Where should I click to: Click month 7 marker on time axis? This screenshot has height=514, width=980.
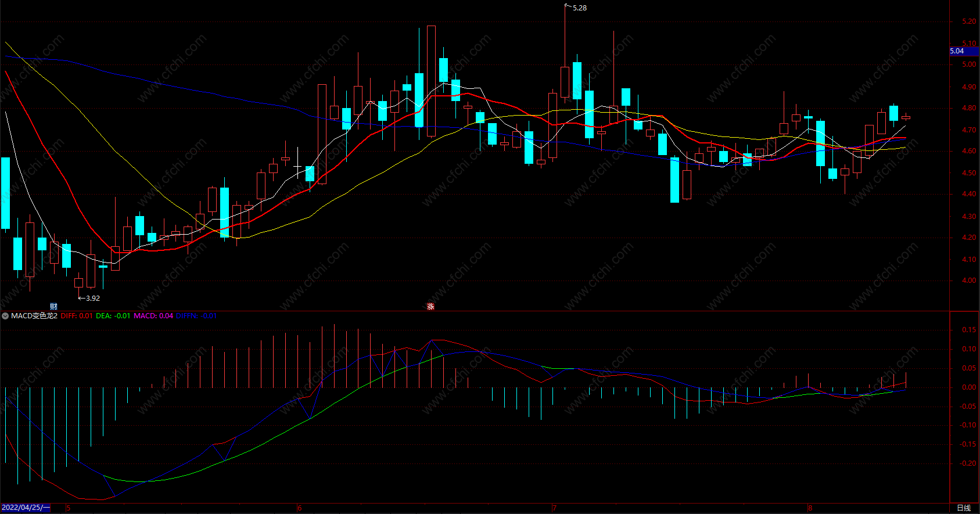554,508
